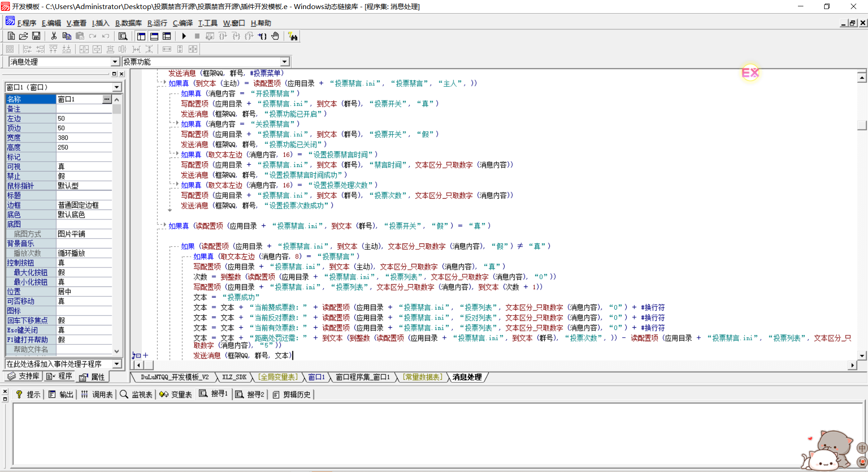Image resolution: width=868 pixels, height=472 pixels.
Task: Switch to the XLZ_SDK tab
Action: [x=234, y=377]
